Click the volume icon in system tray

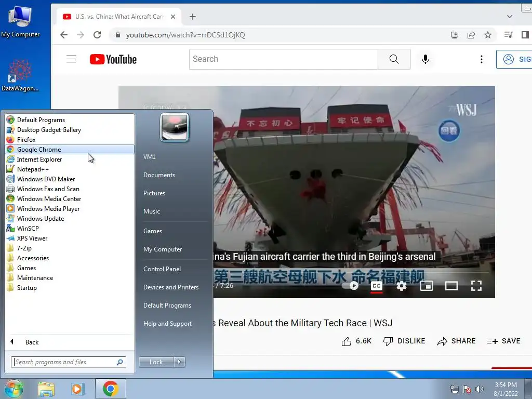480,389
